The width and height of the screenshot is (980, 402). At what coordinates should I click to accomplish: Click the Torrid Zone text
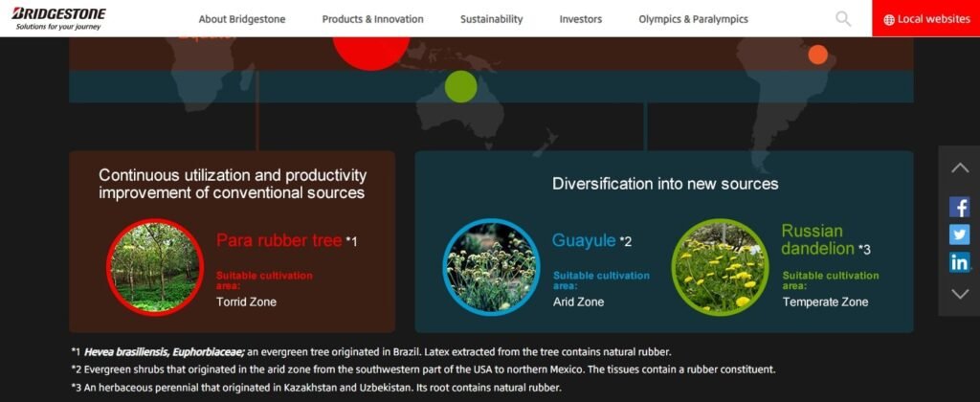(x=246, y=301)
